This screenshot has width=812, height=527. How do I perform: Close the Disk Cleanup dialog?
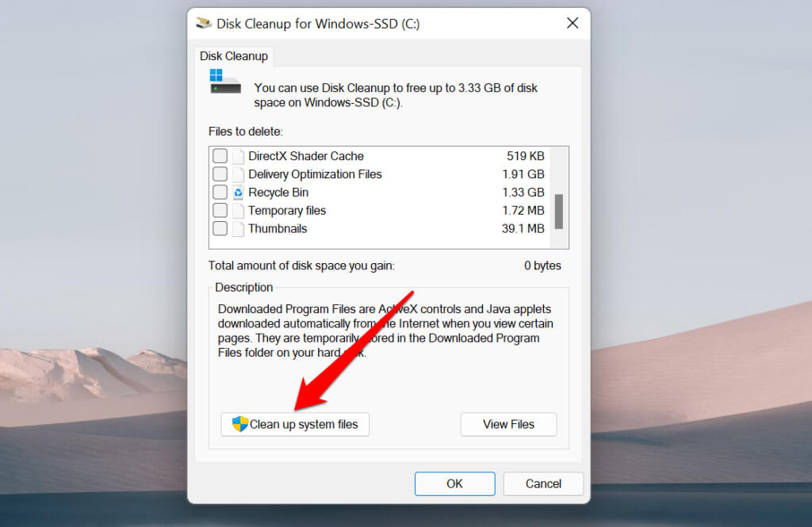pos(573,23)
